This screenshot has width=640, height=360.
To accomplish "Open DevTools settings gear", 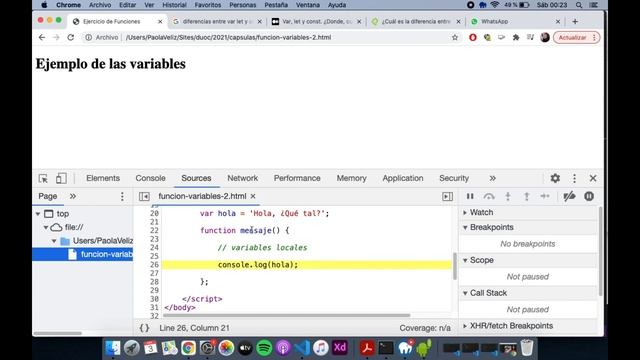I will 555,178.
